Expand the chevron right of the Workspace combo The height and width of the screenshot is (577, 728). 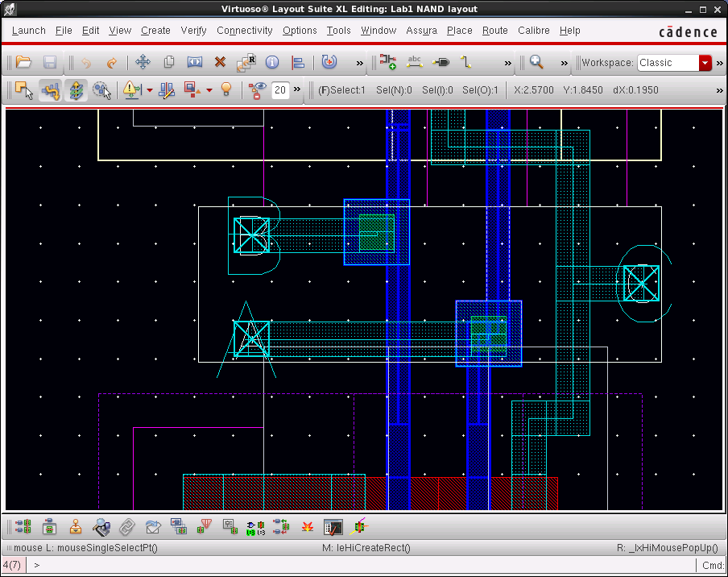point(720,63)
